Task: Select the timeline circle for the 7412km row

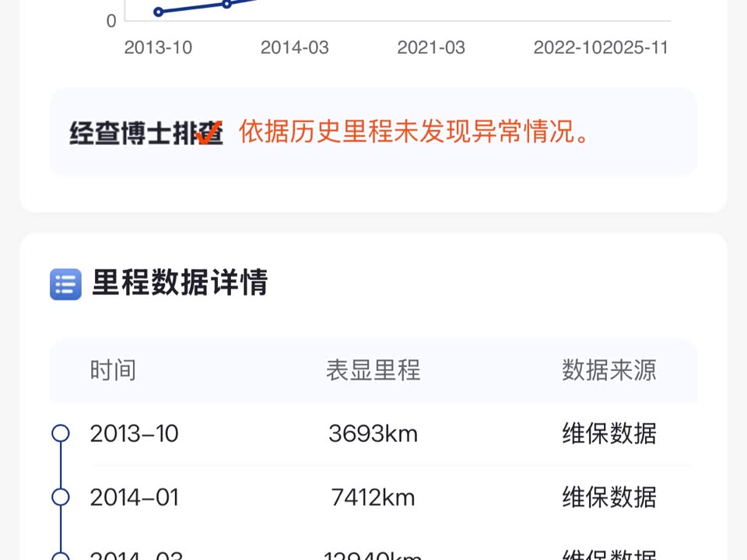Action: click(61, 497)
